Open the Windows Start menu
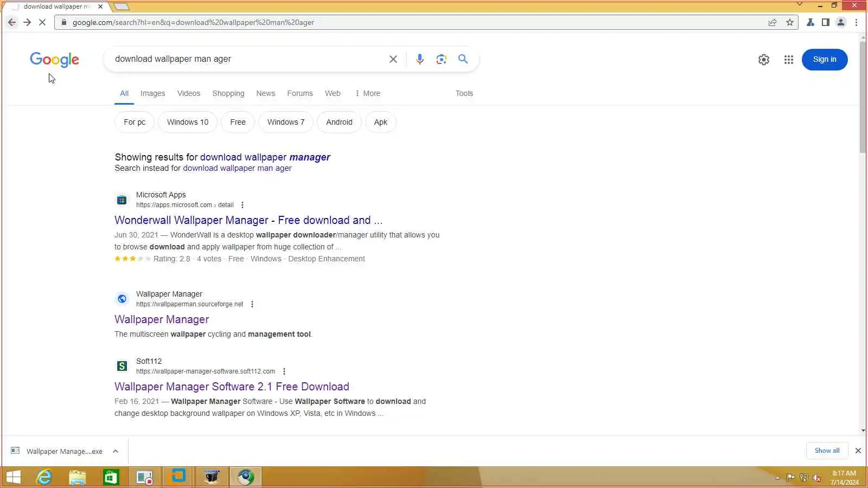The width and height of the screenshot is (868, 488). click(13, 477)
